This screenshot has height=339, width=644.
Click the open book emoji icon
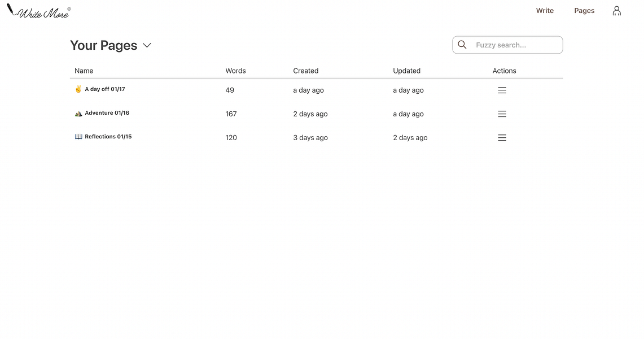(x=78, y=137)
